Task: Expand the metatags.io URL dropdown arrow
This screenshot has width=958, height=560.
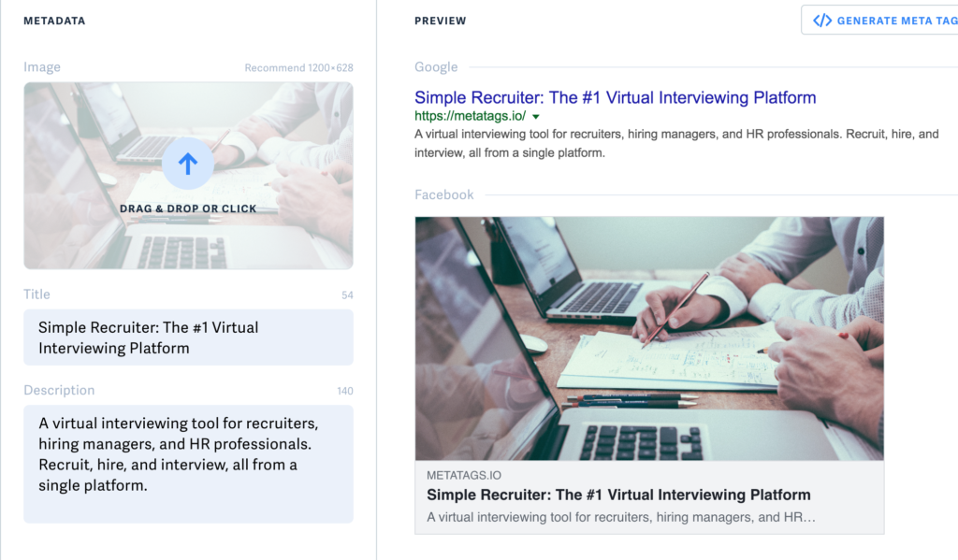Action: [x=537, y=116]
